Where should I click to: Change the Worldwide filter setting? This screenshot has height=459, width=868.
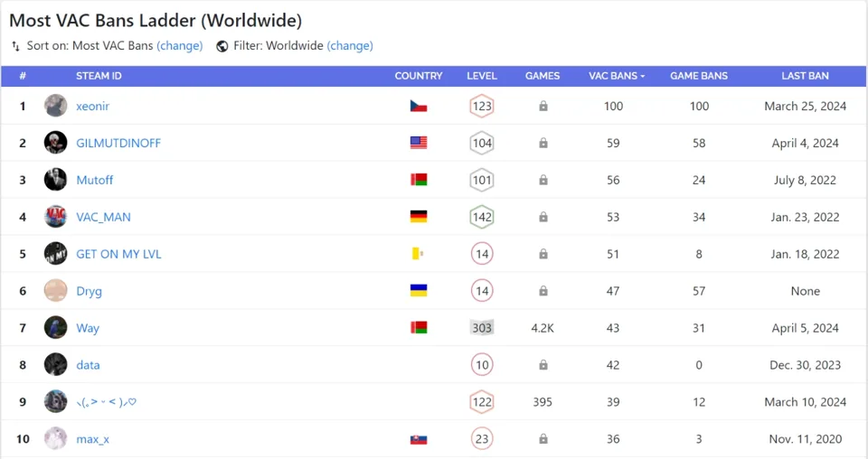pyautogui.click(x=350, y=46)
